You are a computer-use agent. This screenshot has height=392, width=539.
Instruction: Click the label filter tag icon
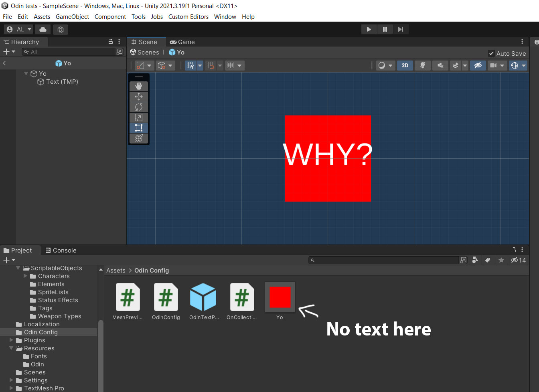(x=488, y=260)
